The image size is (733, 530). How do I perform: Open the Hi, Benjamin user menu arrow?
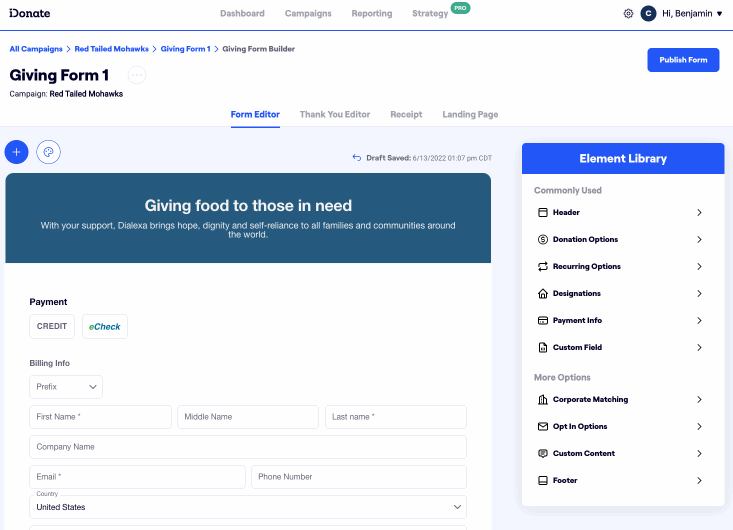coord(720,14)
